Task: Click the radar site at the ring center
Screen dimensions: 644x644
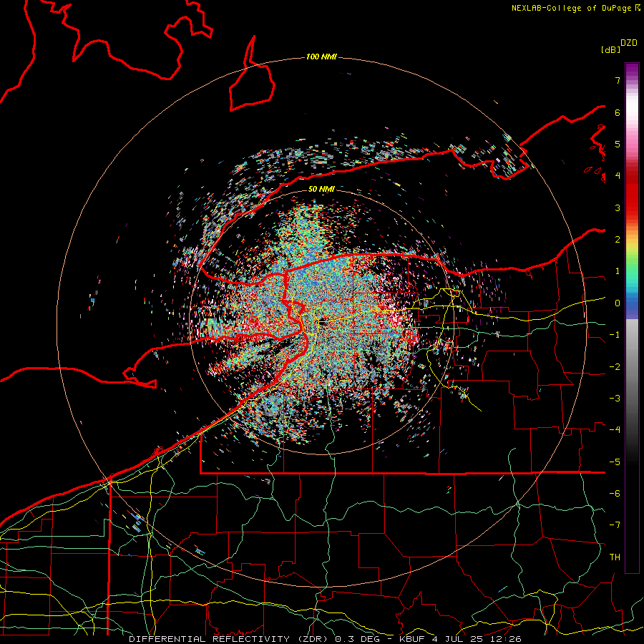Action: point(322,322)
